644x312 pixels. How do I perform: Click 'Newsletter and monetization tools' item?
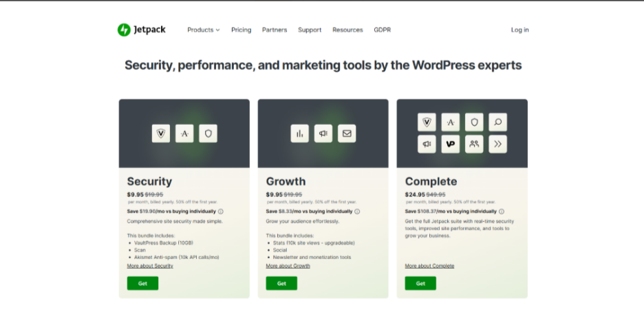(312, 258)
